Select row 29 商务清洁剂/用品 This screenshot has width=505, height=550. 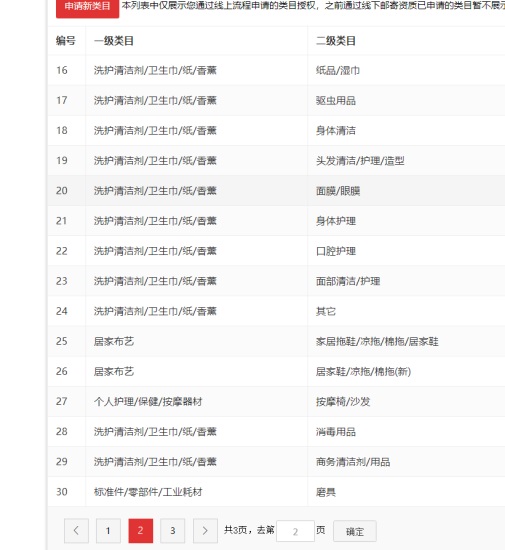tap(276, 462)
